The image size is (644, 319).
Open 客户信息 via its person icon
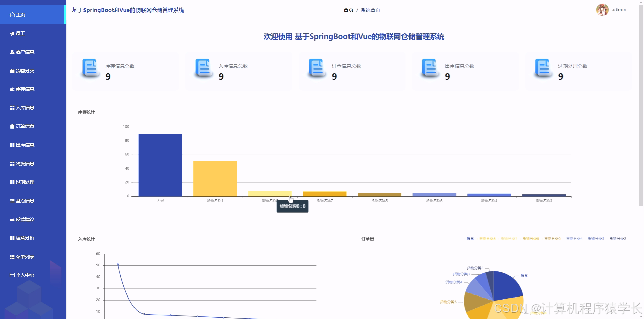pyautogui.click(x=12, y=52)
